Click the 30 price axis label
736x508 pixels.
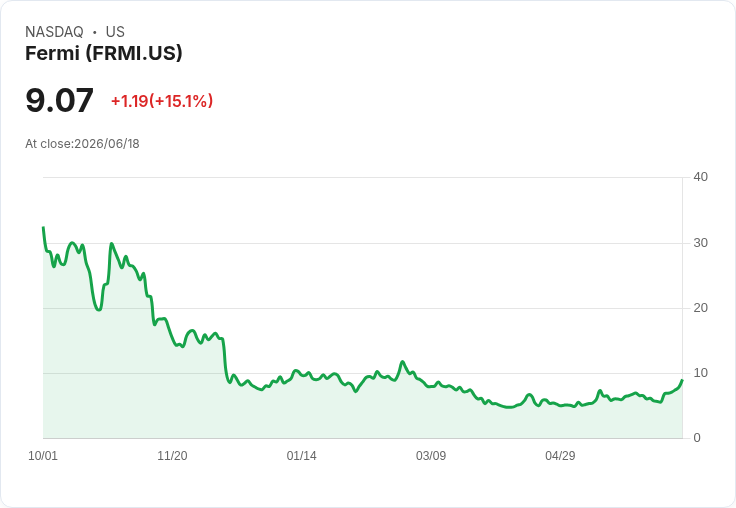[x=700, y=243]
